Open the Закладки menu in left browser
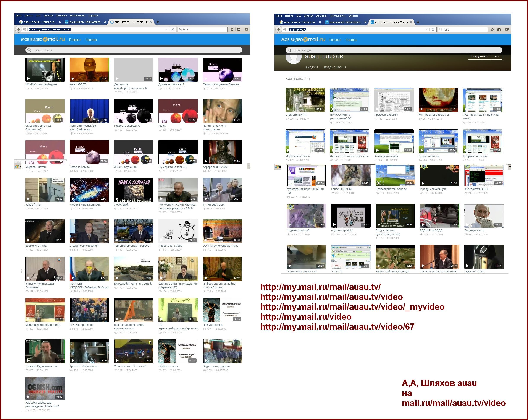 coord(61,16)
